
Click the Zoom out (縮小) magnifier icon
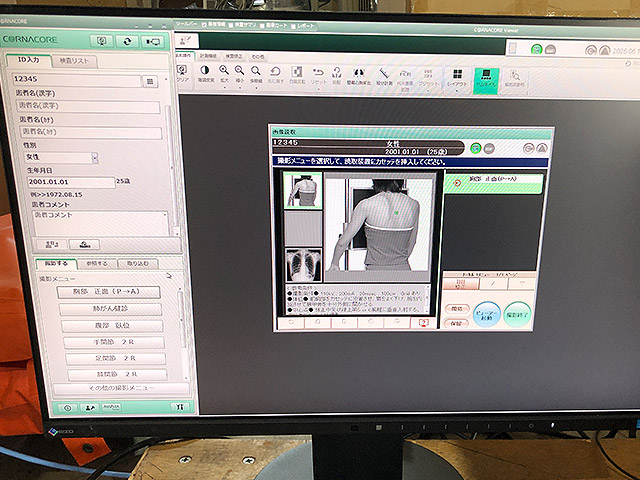point(240,70)
